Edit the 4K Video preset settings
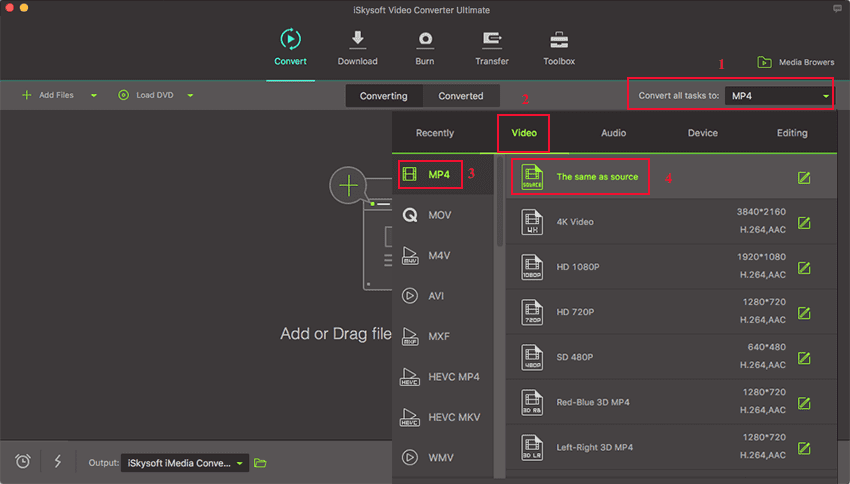The height and width of the screenshot is (484, 850). (803, 222)
